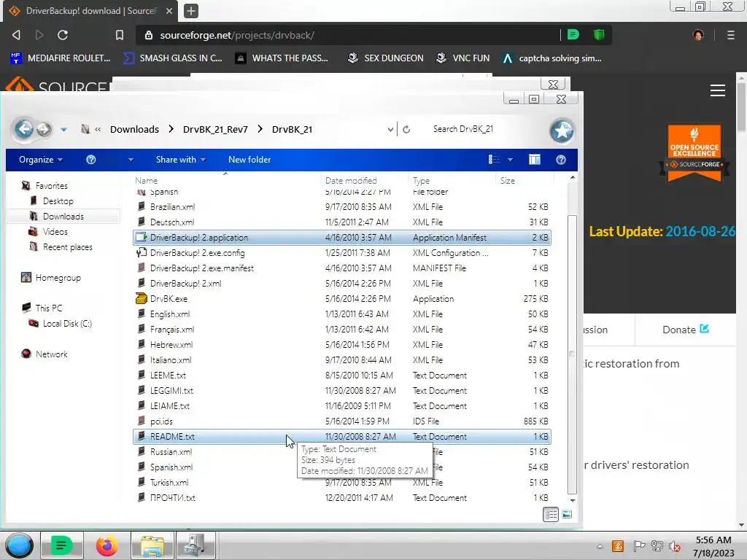The image size is (747, 560).
Task: Click the star icon beside search box
Action: pos(562,131)
